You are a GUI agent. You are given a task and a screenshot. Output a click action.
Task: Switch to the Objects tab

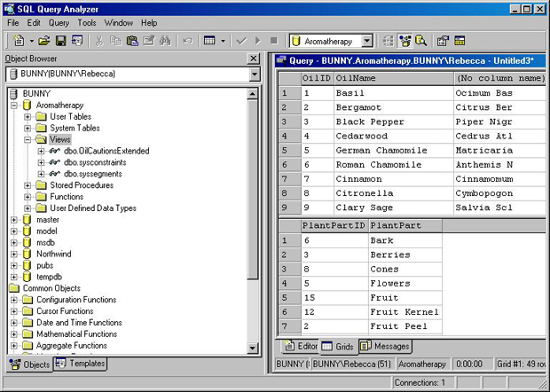click(29, 365)
